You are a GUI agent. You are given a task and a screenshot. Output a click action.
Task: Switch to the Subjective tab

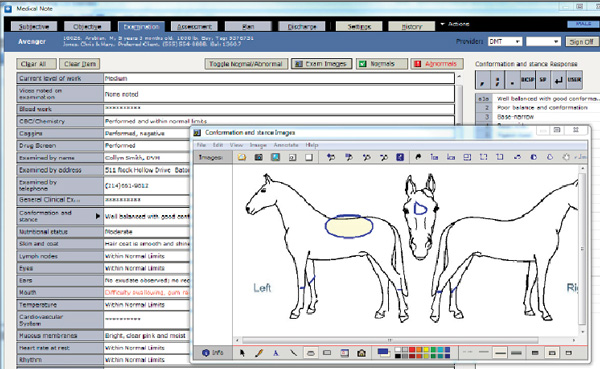tap(34, 26)
